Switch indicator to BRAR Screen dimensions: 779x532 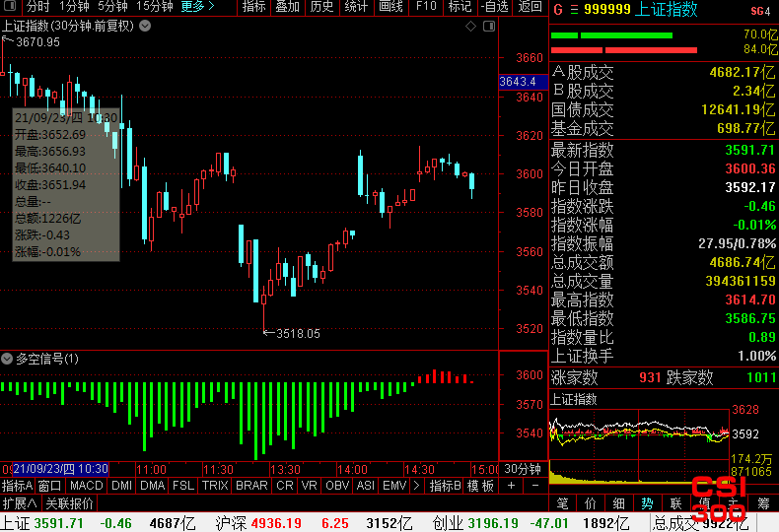click(251, 486)
